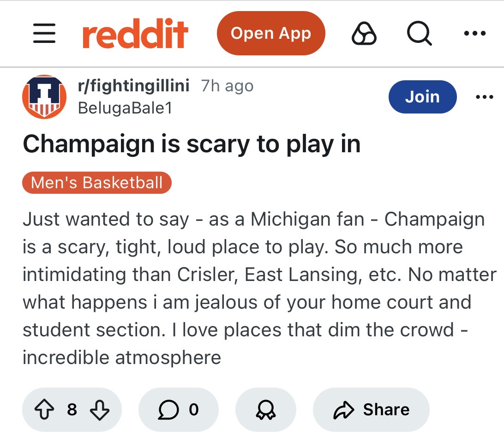View the BelugaBale1 user profile
The image size is (504, 442).
[x=125, y=108]
